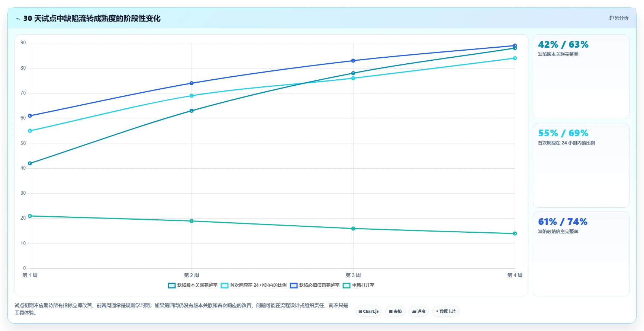Viewport: 644px width, 331px height.
Task: Click the Chart.js tag chip
Action: coord(368,311)
